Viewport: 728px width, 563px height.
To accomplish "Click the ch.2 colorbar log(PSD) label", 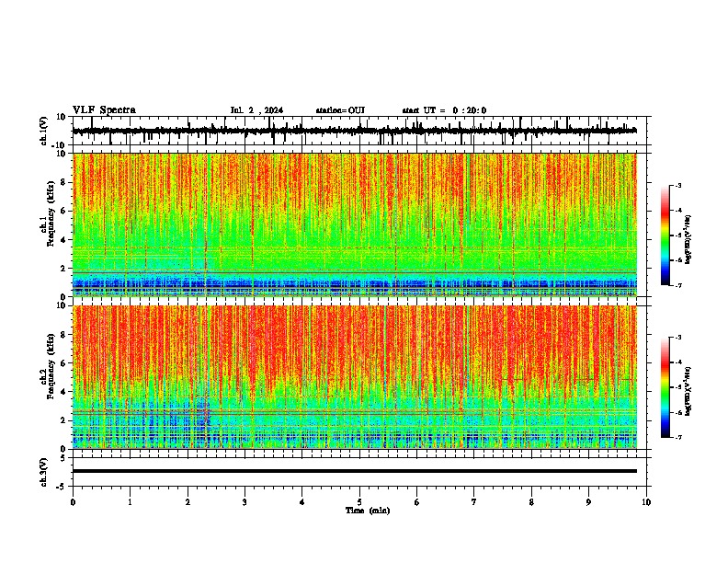I will 688,391.
